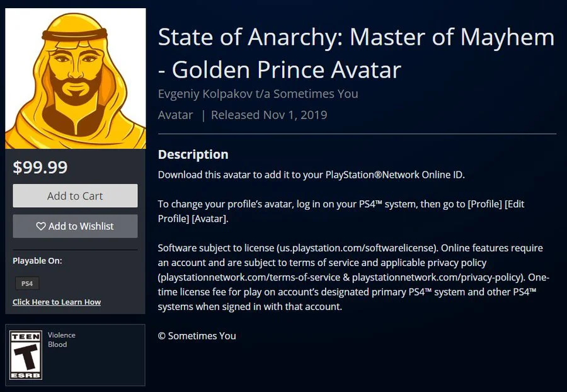Click the Avatar category label

175,115
